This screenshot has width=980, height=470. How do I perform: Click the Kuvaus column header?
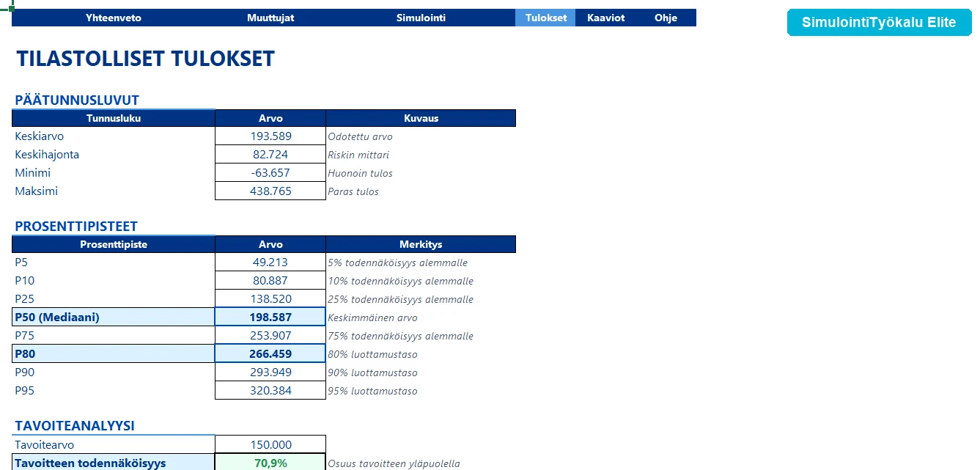coord(421,118)
